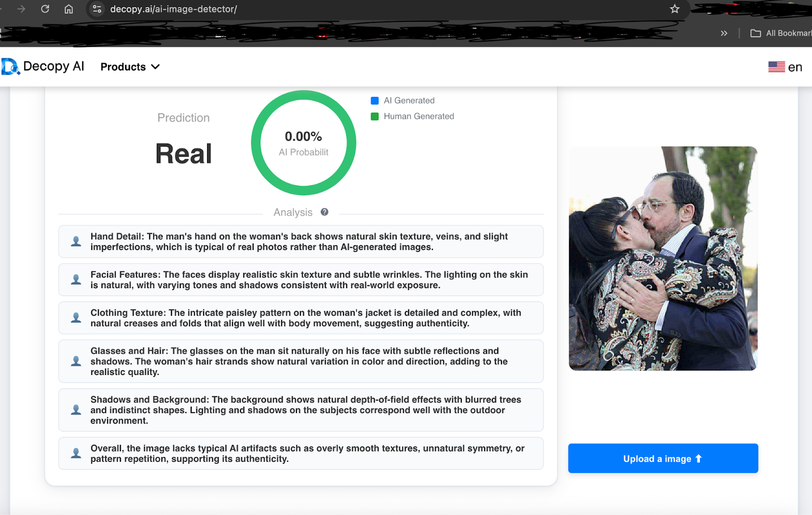812x515 pixels.
Task: Open the All Bookmarks folder
Action: coord(781,33)
